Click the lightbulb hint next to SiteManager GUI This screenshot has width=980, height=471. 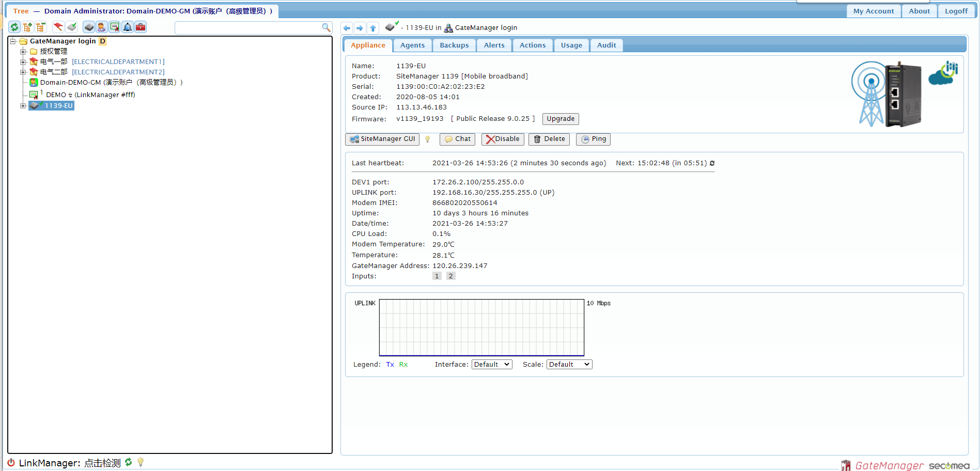427,139
